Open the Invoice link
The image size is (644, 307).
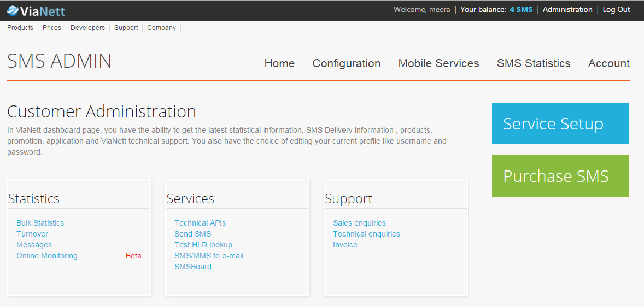[345, 245]
